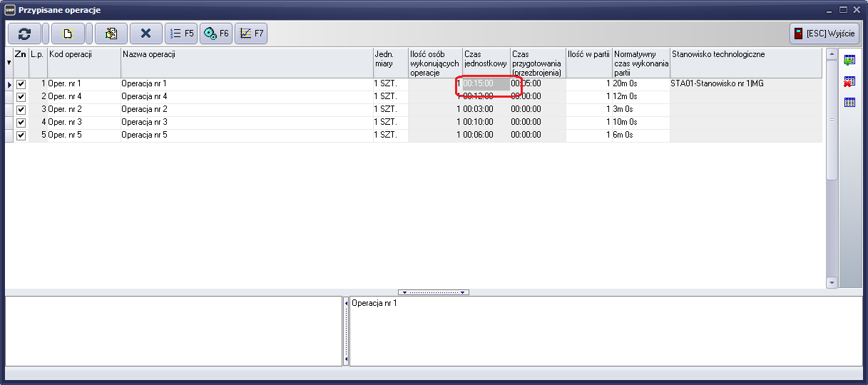Screen dimensions: 868x385
Task: Click the F6 gears button
Action: (216, 34)
